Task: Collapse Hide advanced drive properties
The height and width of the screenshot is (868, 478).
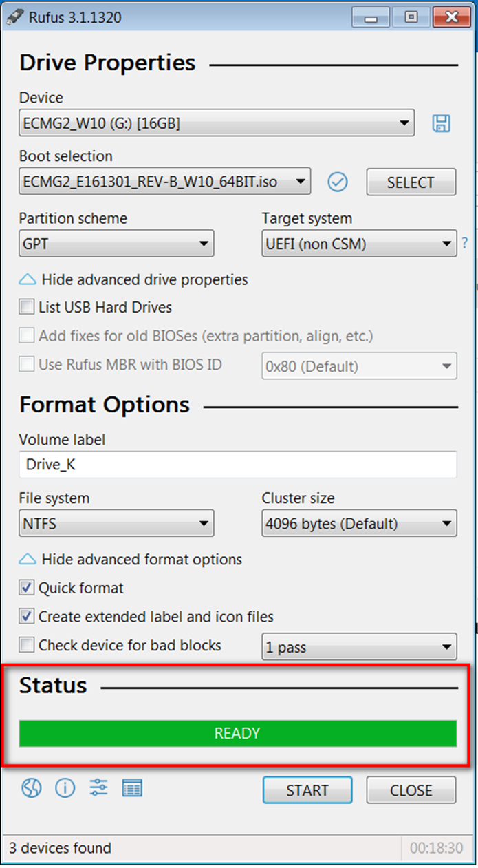Action: click(x=133, y=279)
